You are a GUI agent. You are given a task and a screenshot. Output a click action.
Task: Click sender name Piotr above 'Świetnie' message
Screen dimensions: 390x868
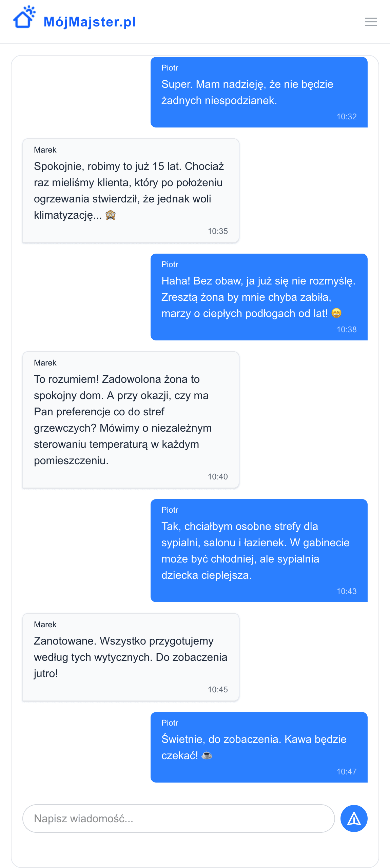click(x=170, y=723)
